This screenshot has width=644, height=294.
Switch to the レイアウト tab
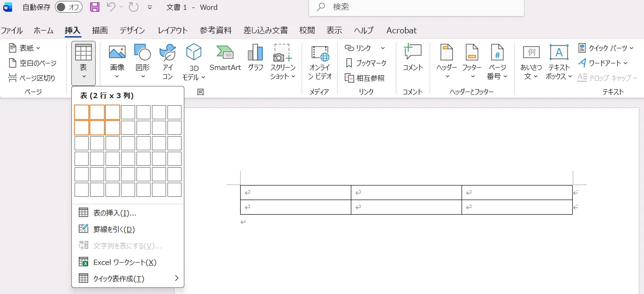click(x=173, y=31)
